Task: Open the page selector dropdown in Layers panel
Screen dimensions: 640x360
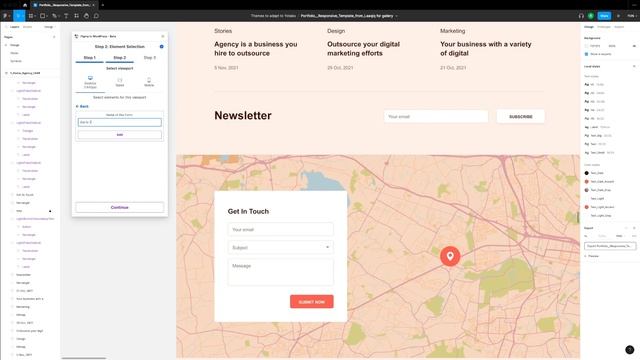Action: 48,27
